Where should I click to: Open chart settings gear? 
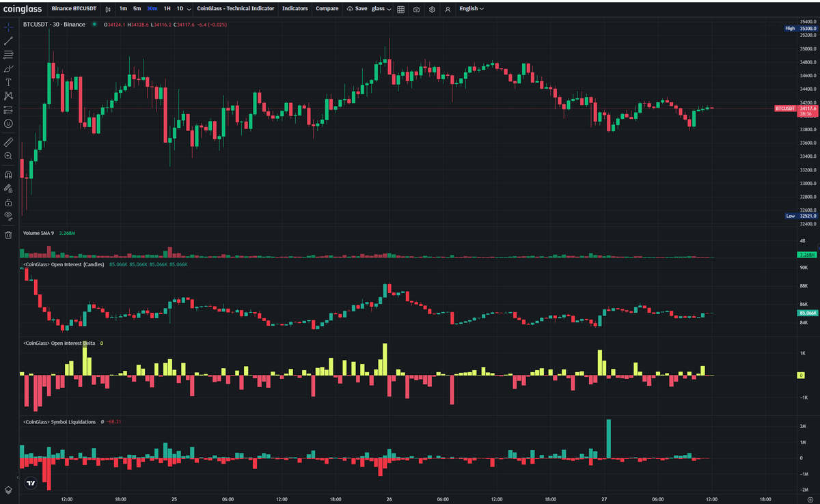(432, 10)
